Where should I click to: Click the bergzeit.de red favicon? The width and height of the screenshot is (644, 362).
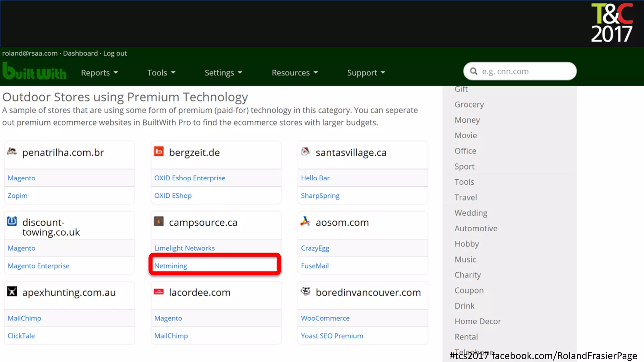click(159, 152)
